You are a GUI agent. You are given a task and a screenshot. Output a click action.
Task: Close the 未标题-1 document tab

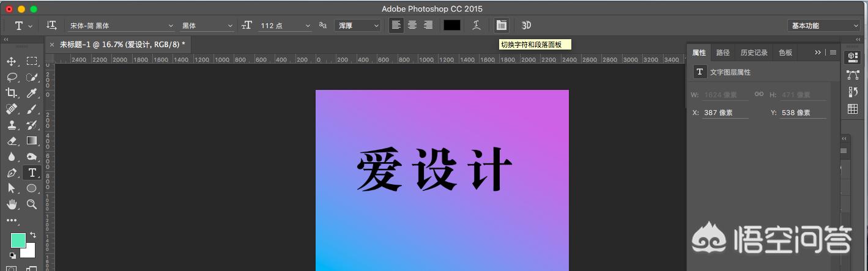[x=52, y=45]
